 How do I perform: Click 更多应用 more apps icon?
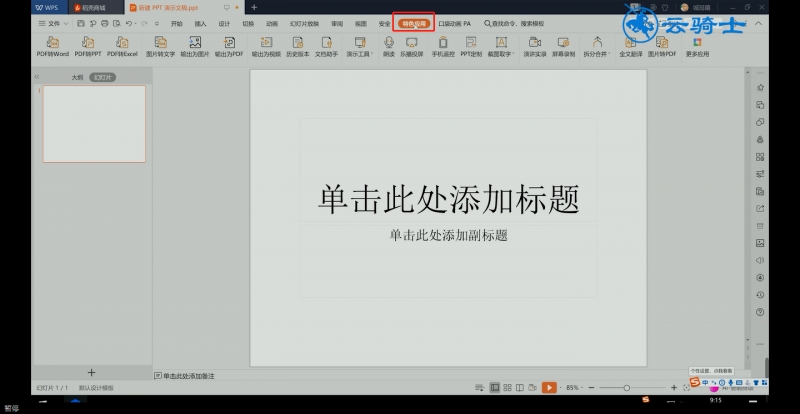697,46
